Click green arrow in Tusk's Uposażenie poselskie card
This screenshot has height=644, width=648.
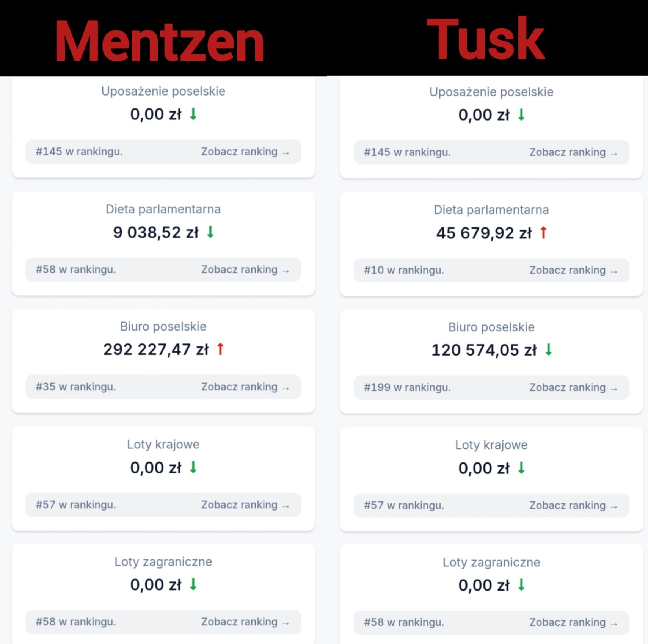click(521, 114)
